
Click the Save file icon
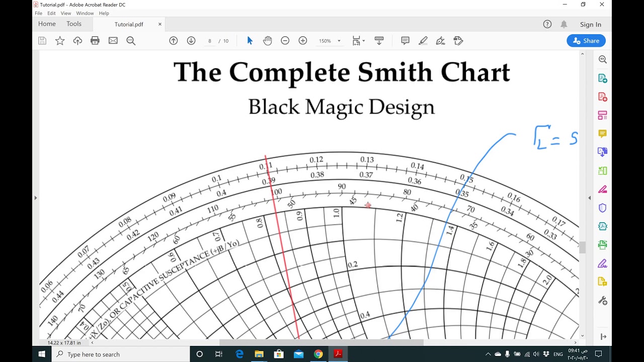42,41
